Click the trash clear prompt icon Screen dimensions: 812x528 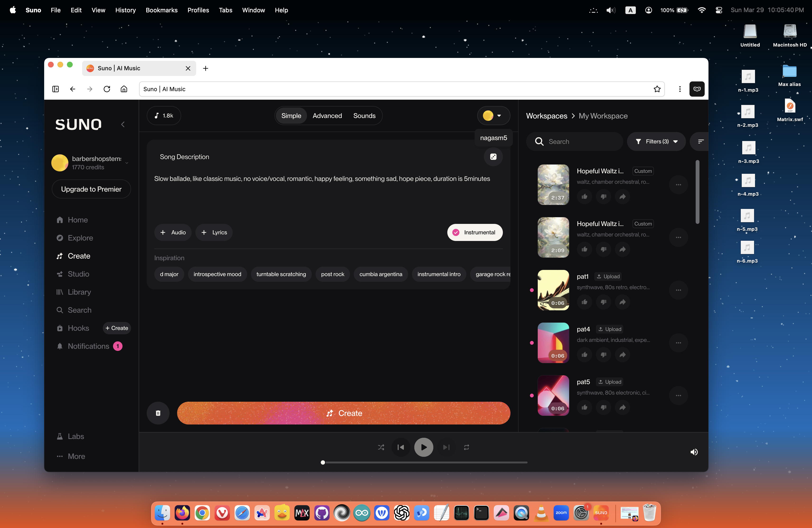[158, 413]
